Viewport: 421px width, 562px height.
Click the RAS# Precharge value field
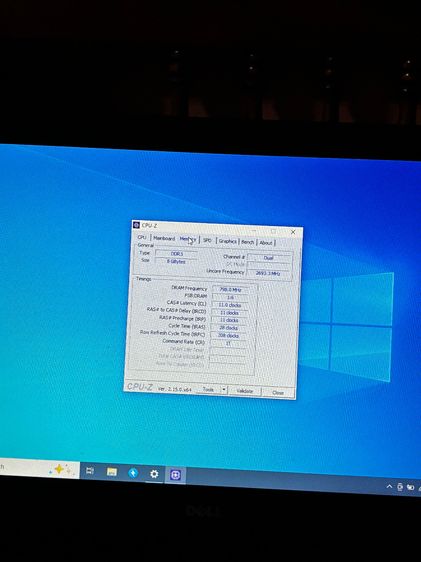click(x=229, y=320)
